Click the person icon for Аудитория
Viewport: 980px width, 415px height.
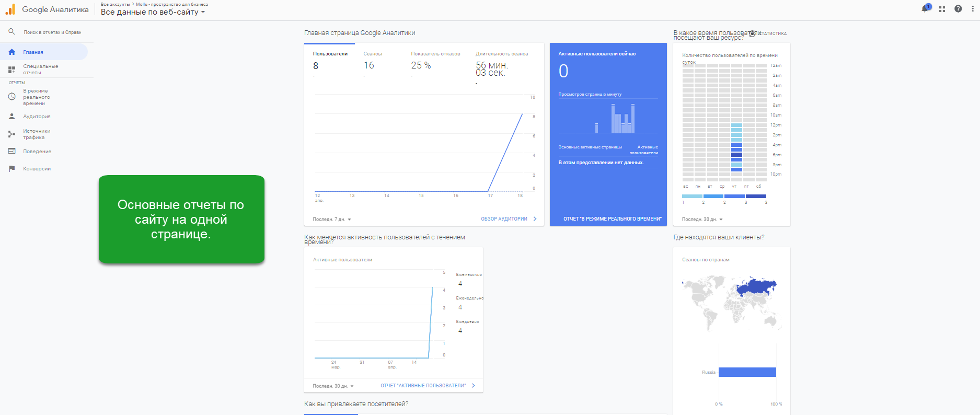(12, 116)
